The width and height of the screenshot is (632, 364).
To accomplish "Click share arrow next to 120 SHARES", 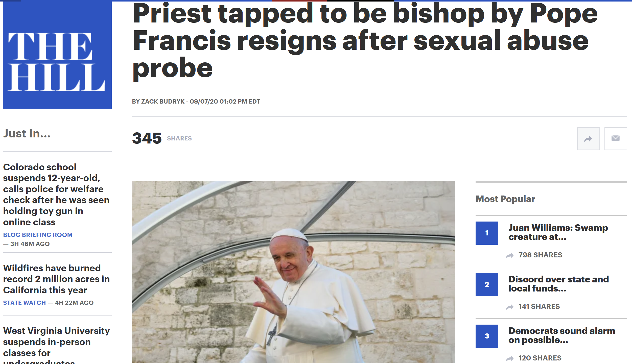I will point(510,358).
